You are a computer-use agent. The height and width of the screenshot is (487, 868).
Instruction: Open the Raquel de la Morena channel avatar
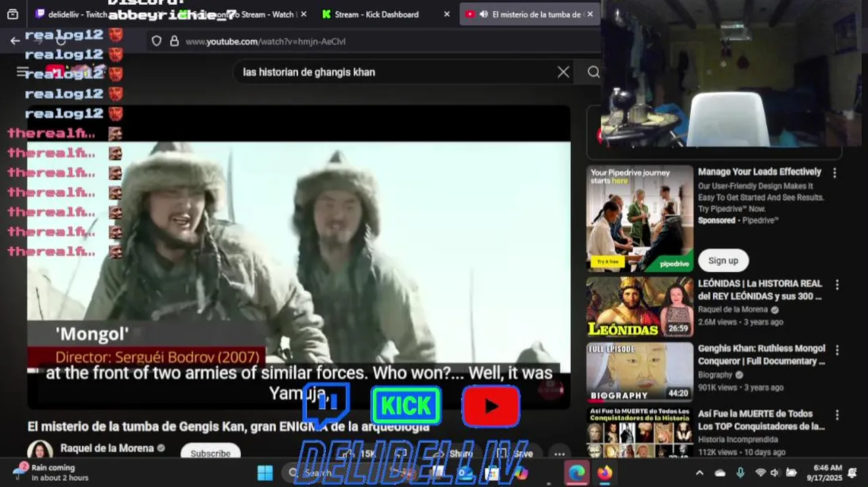pos(40,452)
